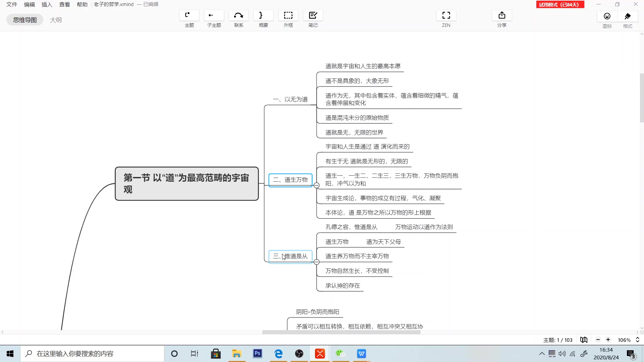Screen dimensions: 644x362
Task: Click the 试用模式 trial mode badge
Action: pos(560,4)
